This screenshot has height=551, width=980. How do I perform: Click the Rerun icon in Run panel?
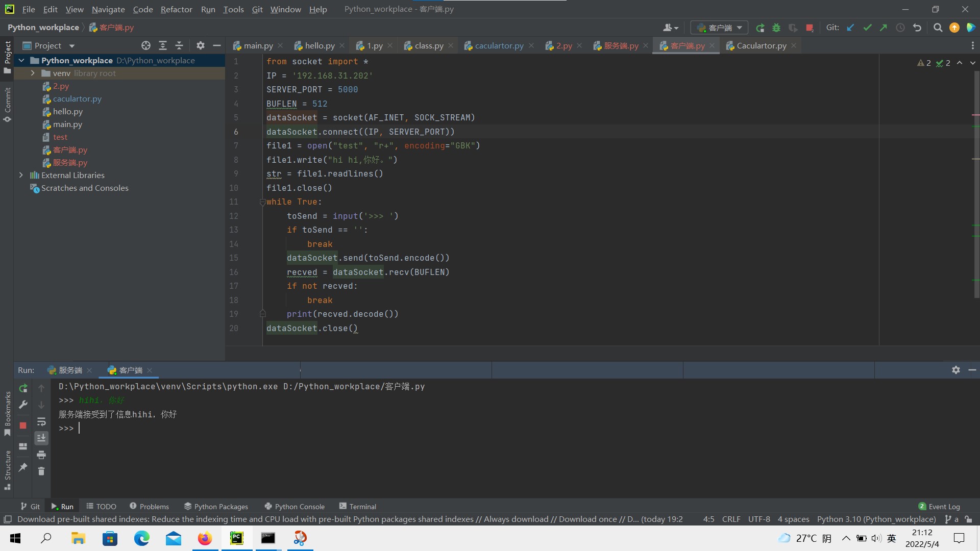click(23, 388)
